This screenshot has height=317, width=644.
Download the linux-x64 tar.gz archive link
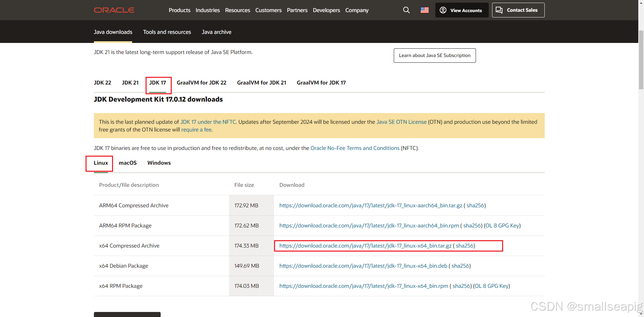coord(365,246)
